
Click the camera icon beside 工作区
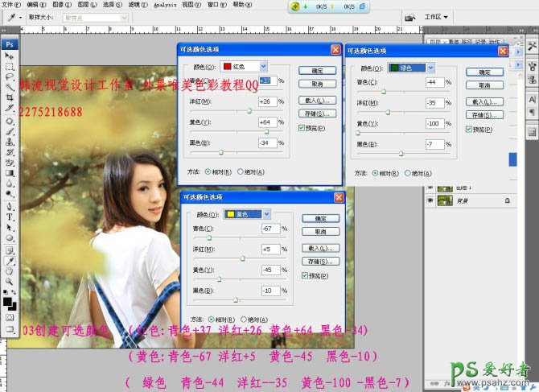pyautogui.click(x=410, y=16)
